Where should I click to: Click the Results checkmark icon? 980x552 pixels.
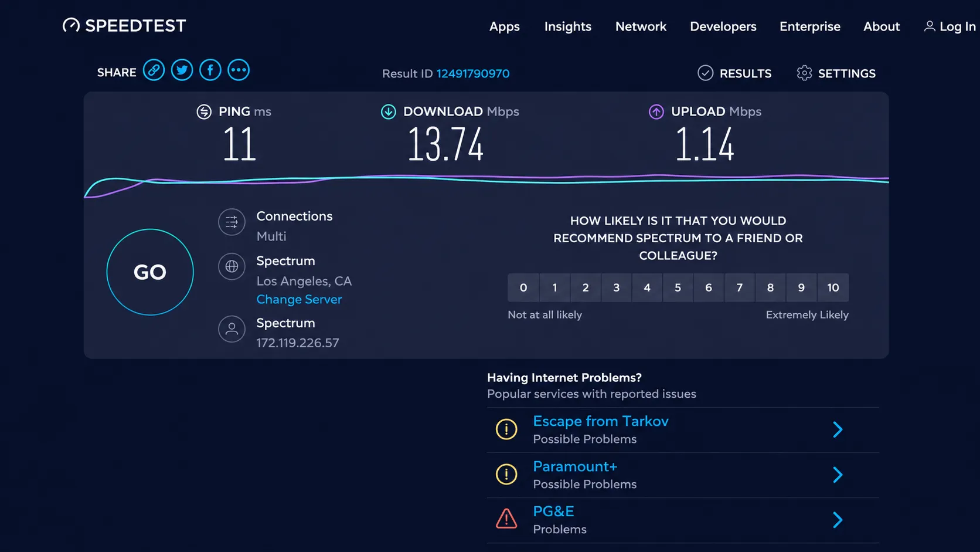705,73
